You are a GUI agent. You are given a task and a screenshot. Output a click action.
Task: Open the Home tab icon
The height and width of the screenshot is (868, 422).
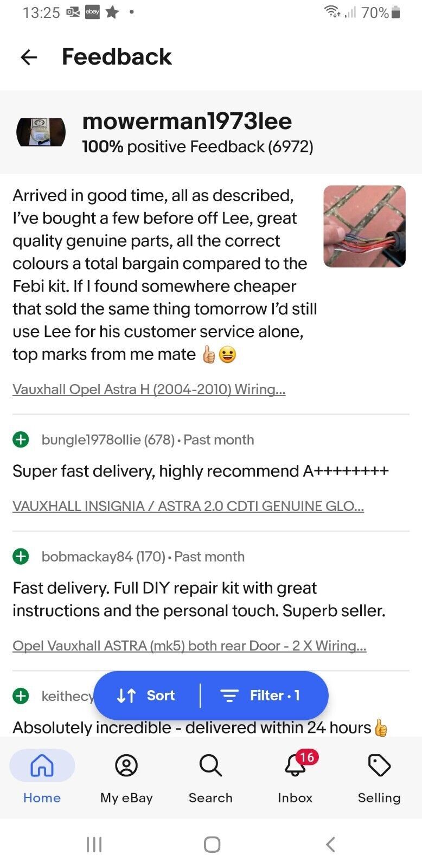pos(42,765)
